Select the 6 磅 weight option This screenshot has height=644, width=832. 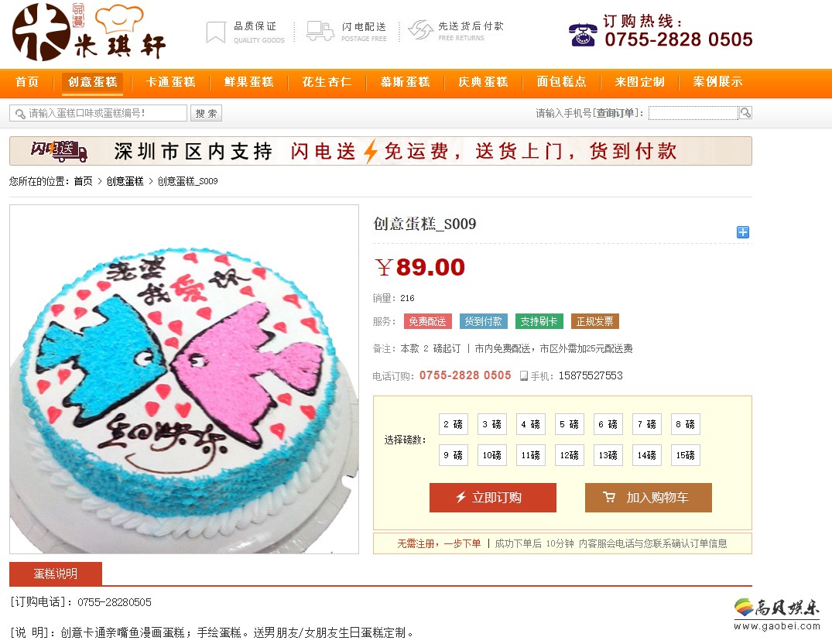[608, 424]
